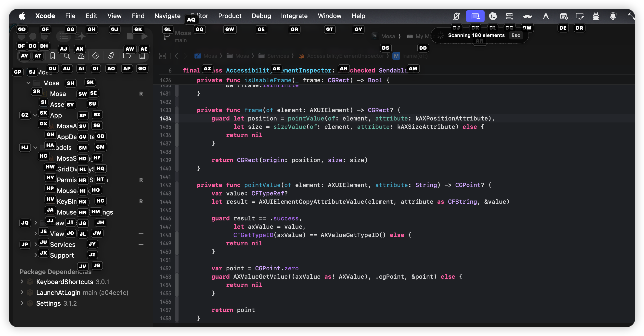Click the sparkle coding assistant icon

[81, 36]
